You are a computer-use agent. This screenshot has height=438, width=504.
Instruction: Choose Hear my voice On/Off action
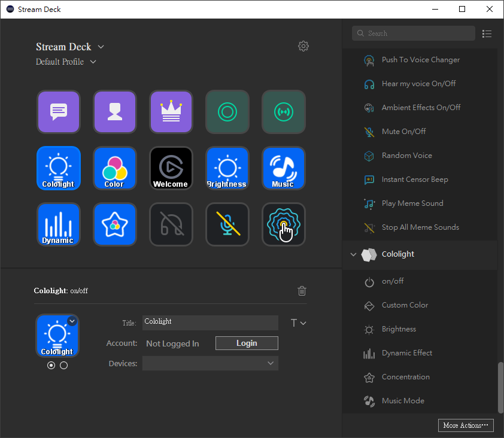coord(420,84)
